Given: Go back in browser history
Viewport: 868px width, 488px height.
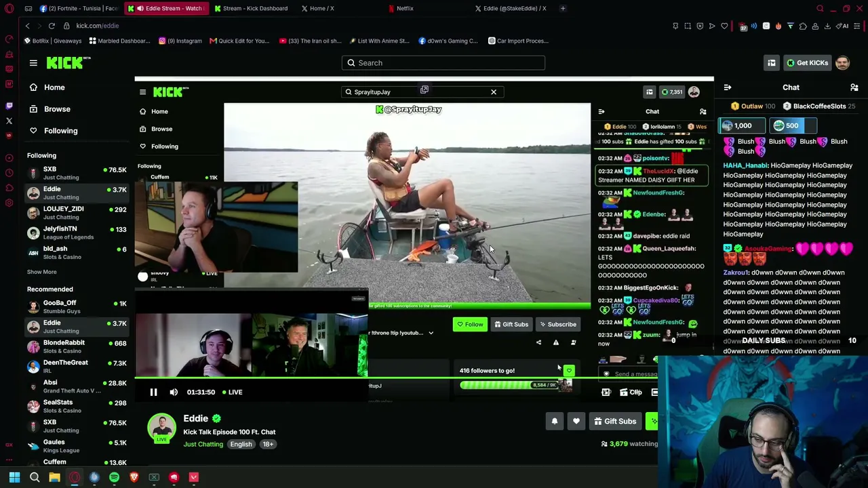Looking at the screenshot, I should pos(27,26).
